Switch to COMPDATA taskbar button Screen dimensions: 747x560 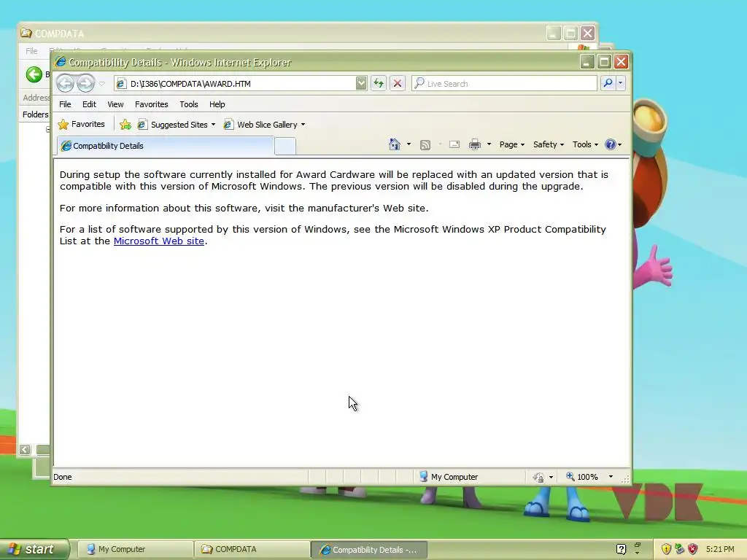coord(252,549)
